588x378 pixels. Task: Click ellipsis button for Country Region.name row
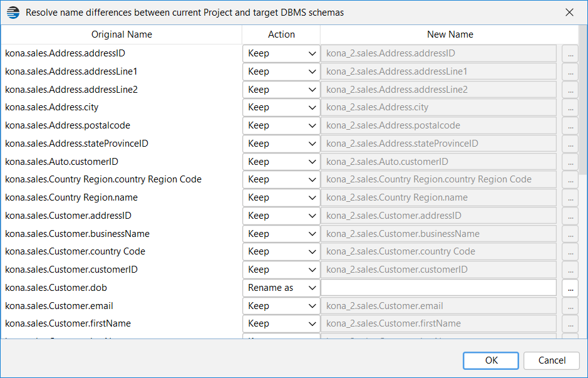[x=570, y=197]
